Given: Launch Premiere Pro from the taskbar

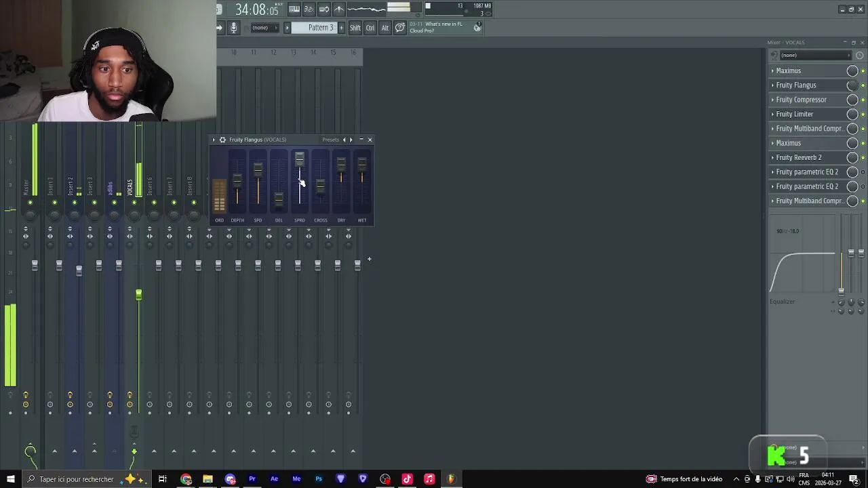Looking at the screenshot, I should (252, 479).
